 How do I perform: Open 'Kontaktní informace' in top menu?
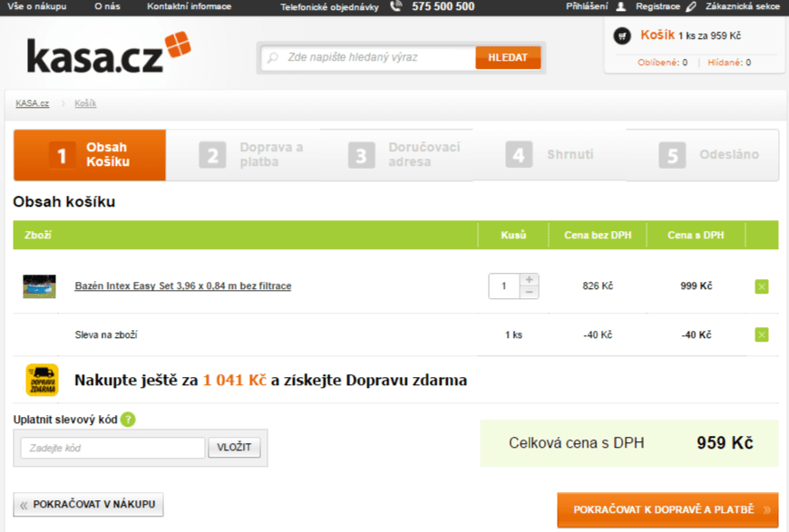point(190,6)
